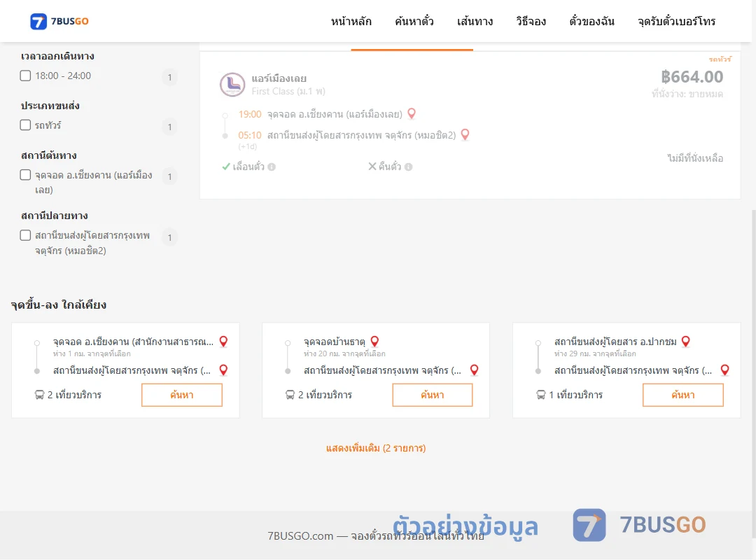The image size is (756, 560).
Task: Open map pin for สำนักงานสาธารณ... stop
Action: 223,342
